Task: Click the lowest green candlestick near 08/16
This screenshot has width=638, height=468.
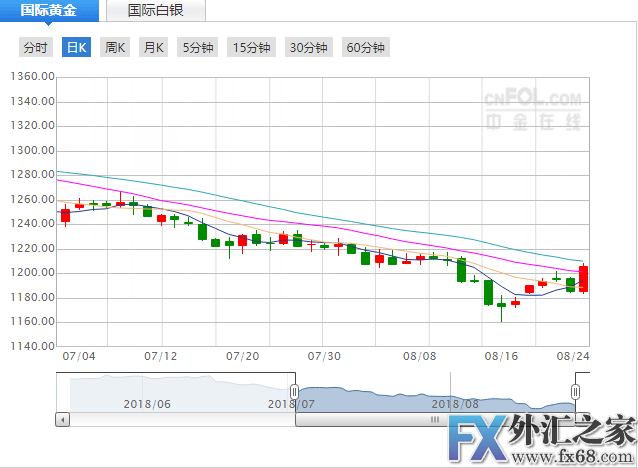Action: pos(501,304)
